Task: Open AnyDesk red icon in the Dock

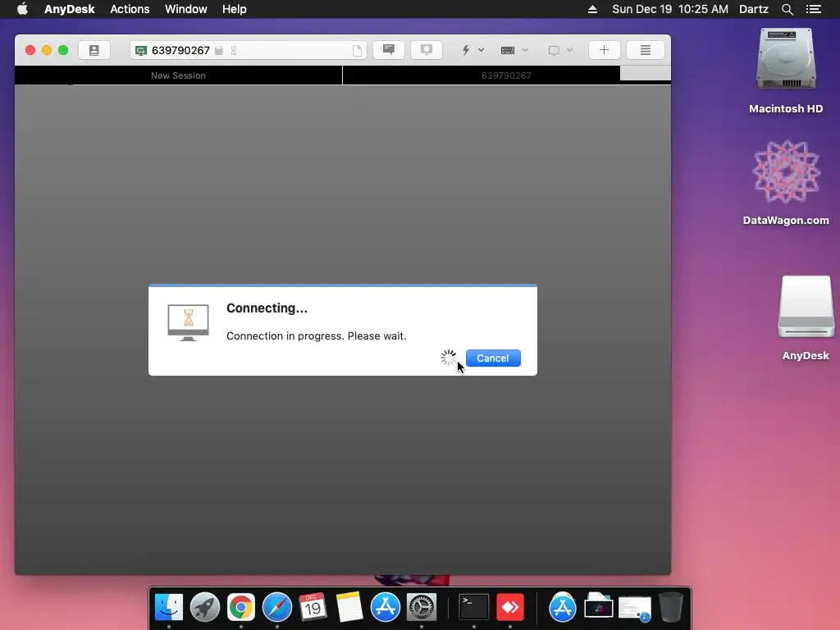Action: 510,608
